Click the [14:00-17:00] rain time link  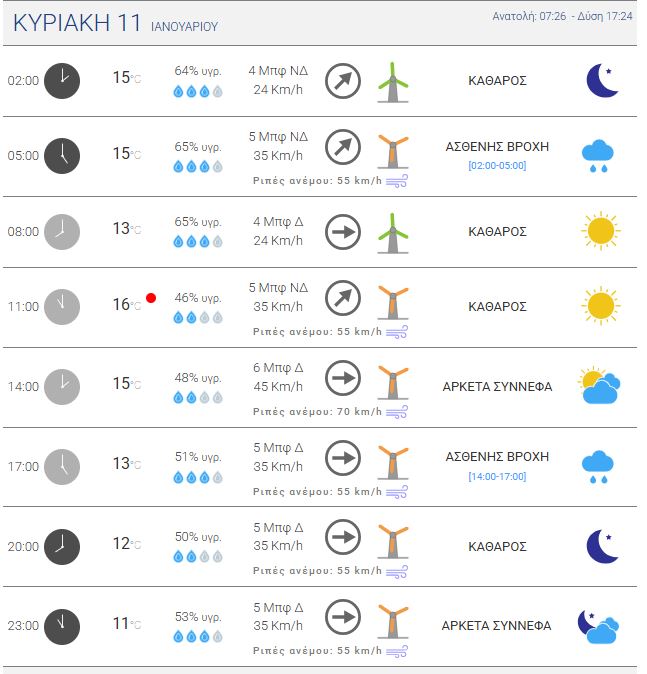click(x=497, y=476)
